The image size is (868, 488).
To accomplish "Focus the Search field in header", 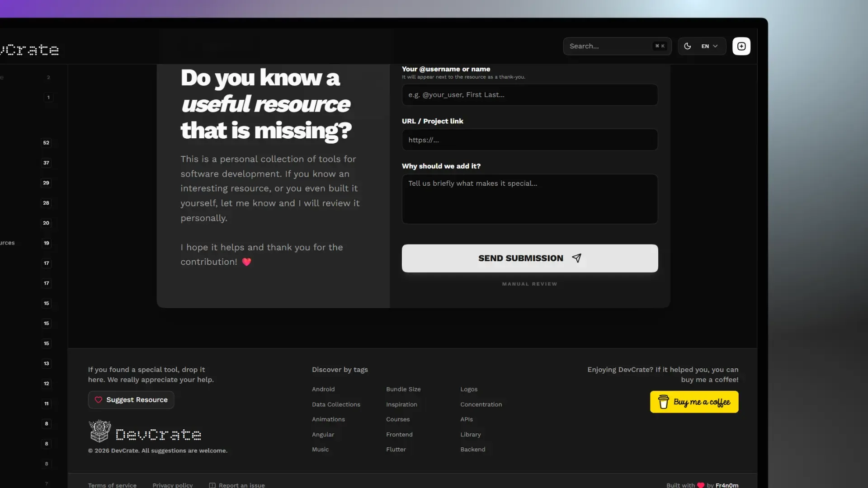I will pyautogui.click(x=608, y=46).
